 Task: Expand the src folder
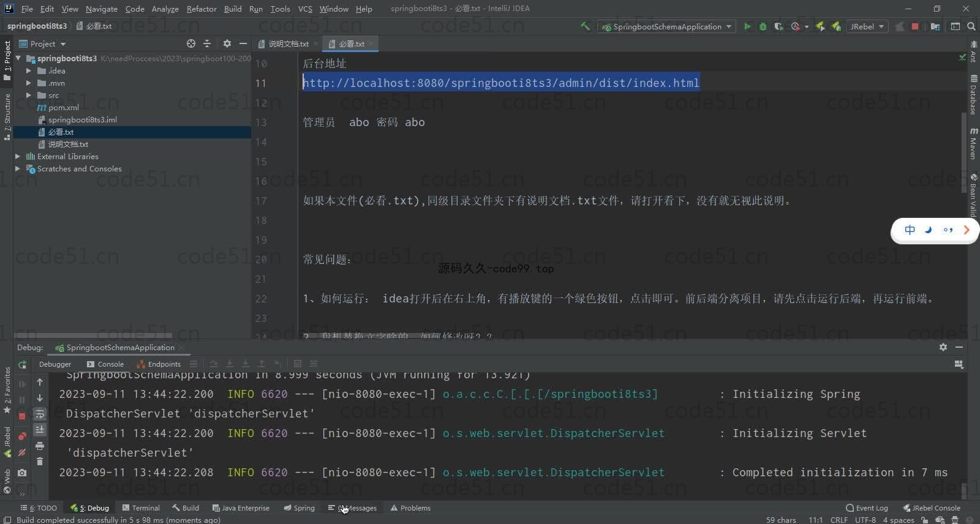coord(29,95)
